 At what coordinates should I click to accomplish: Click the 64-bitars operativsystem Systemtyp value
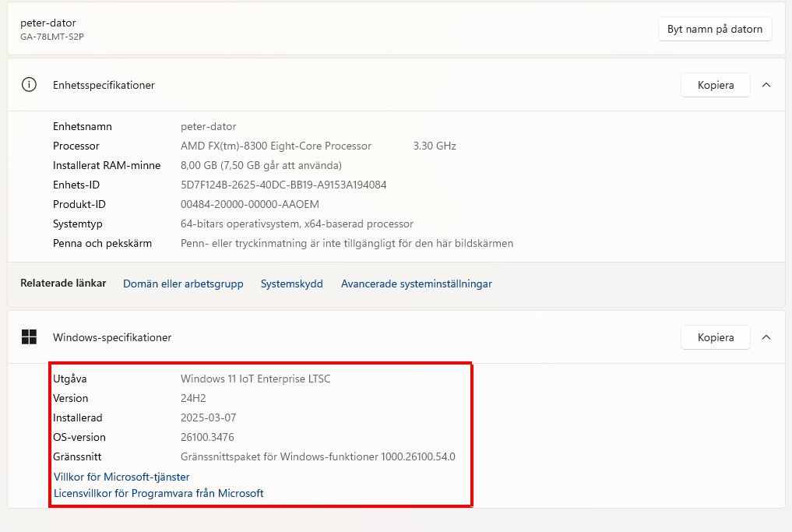(297, 224)
